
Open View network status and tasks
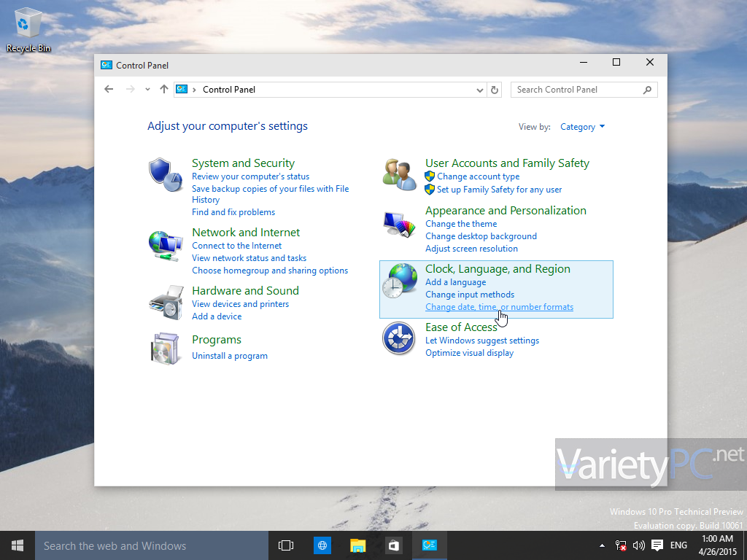pyautogui.click(x=249, y=258)
